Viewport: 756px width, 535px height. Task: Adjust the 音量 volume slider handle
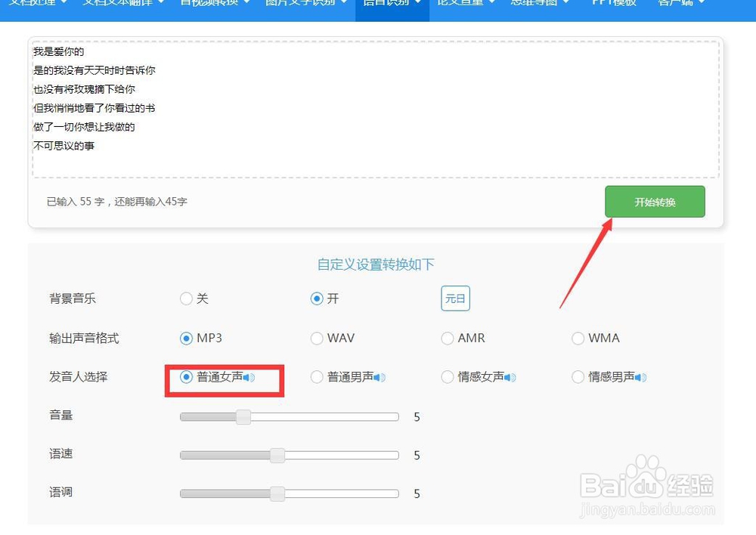pyautogui.click(x=242, y=416)
